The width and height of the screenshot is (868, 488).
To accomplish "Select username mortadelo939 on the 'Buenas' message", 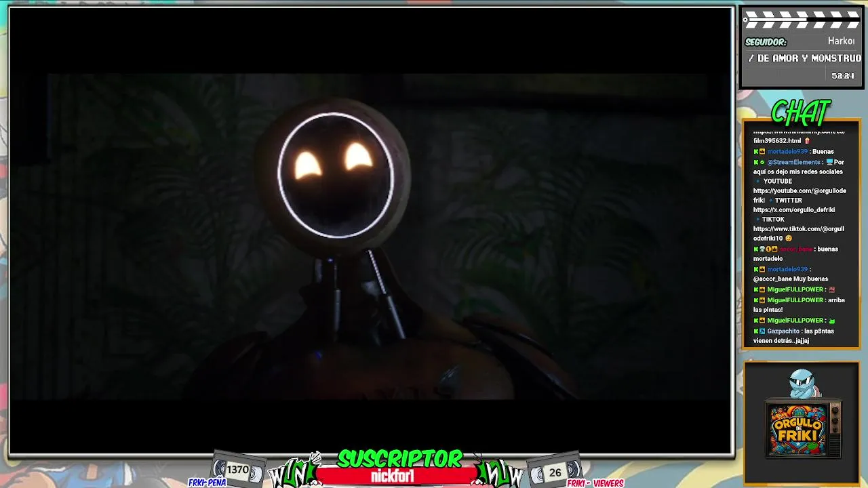I will [787, 151].
